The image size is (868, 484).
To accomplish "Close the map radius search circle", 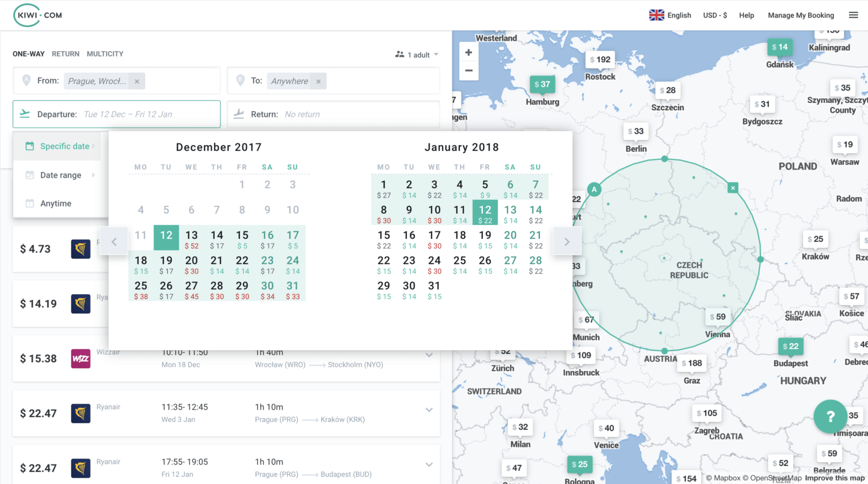I will 733,188.
